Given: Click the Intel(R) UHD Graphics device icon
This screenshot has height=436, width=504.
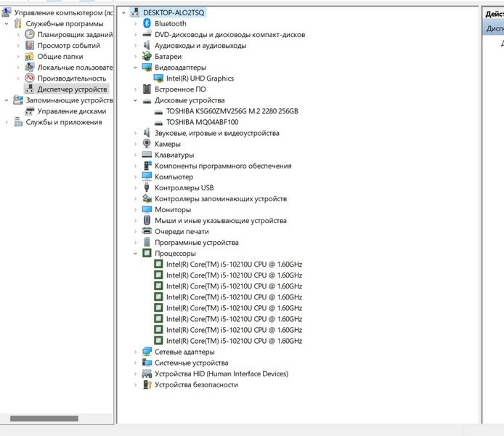Looking at the screenshot, I should [158, 78].
